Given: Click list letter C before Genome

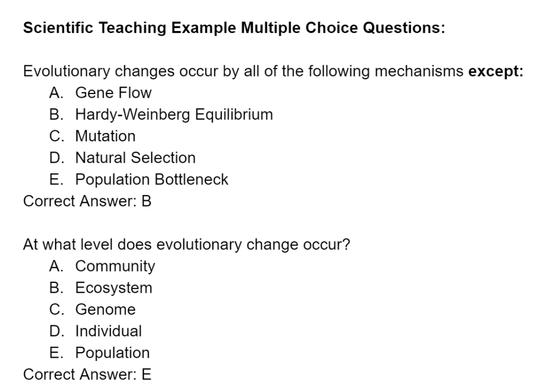Looking at the screenshot, I should [x=56, y=310].
